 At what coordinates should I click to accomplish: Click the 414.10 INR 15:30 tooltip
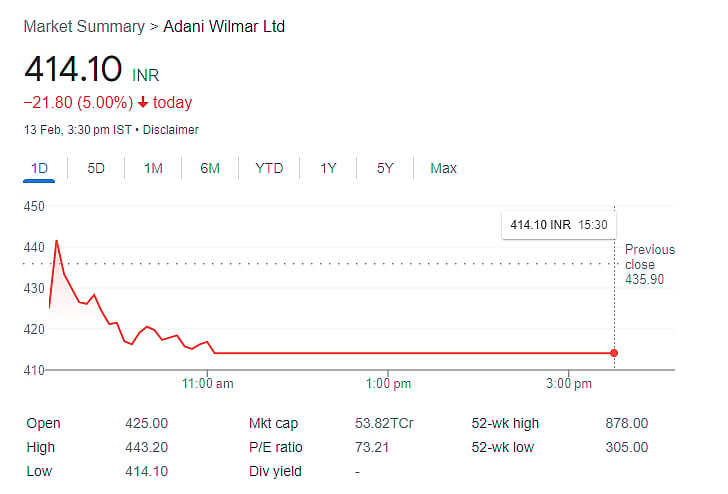pyautogui.click(x=559, y=225)
